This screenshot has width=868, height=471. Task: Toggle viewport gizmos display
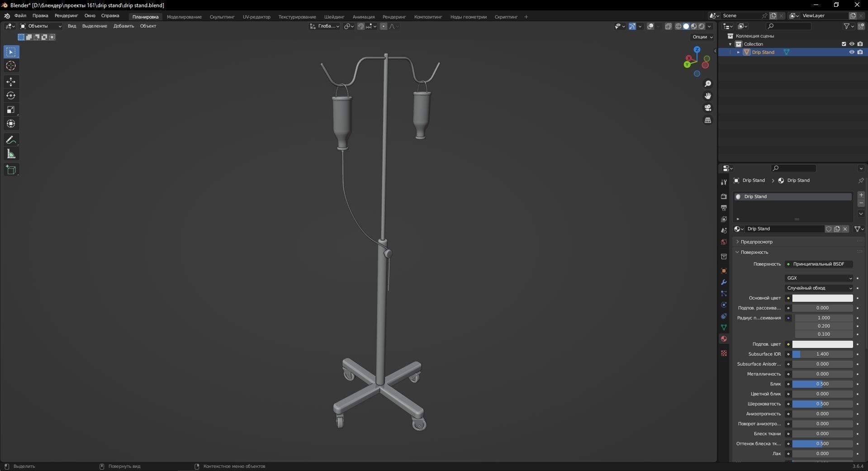click(632, 26)
